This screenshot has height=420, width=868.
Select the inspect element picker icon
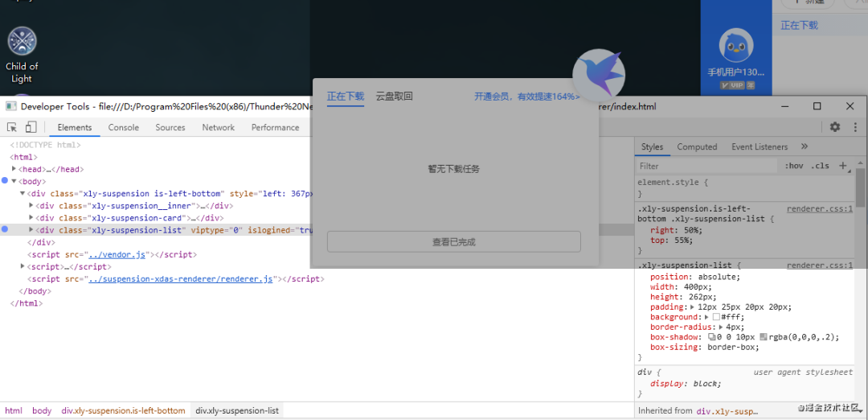tap(11, 127)
